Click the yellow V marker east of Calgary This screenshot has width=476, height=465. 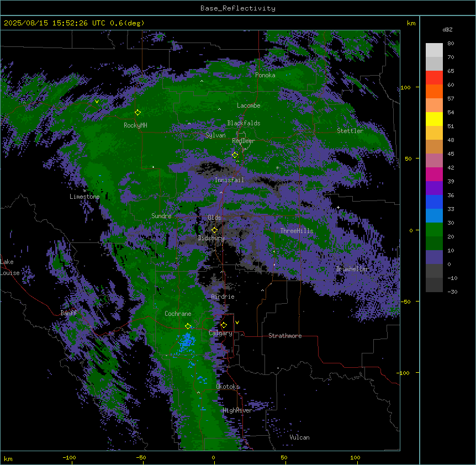[237, 323]
